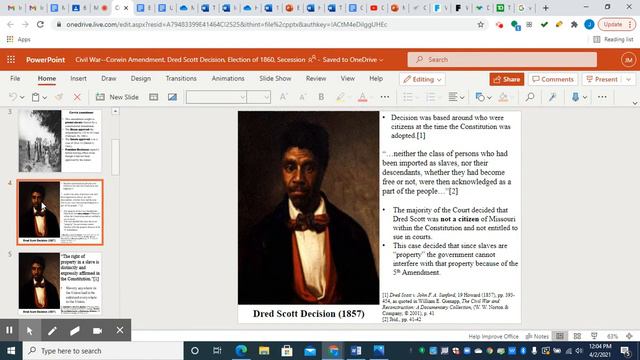The width and height of the screenshot is (640, 360).
Task: Expand the Present options arrow
Action: (x=629, y=79)
